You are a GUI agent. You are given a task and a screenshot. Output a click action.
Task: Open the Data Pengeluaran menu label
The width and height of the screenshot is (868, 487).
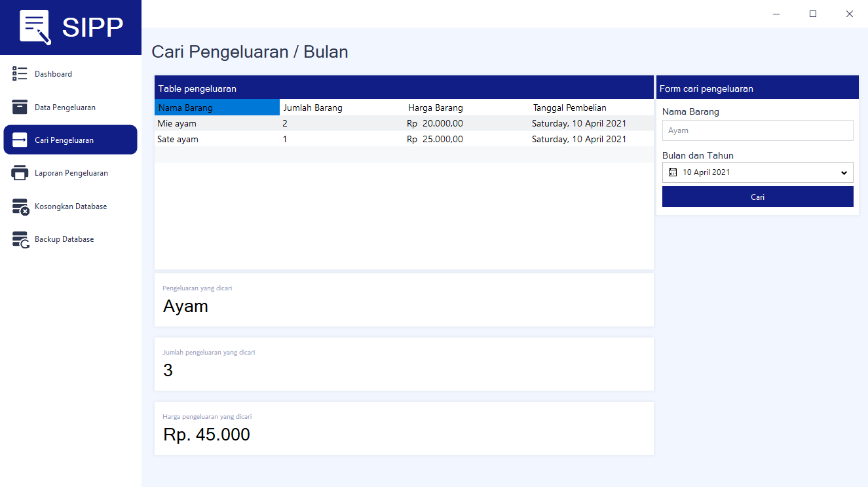[x=65, y=107]
